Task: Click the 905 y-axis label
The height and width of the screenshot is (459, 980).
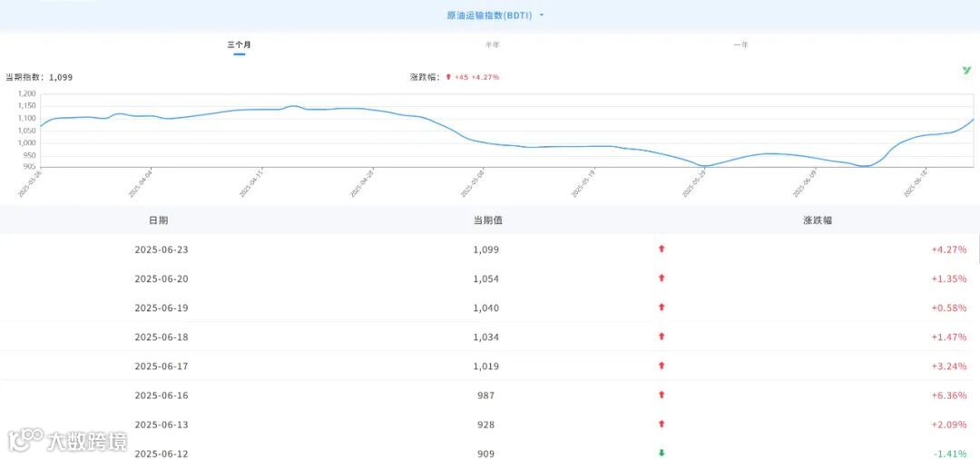Action: pos(30,167)
